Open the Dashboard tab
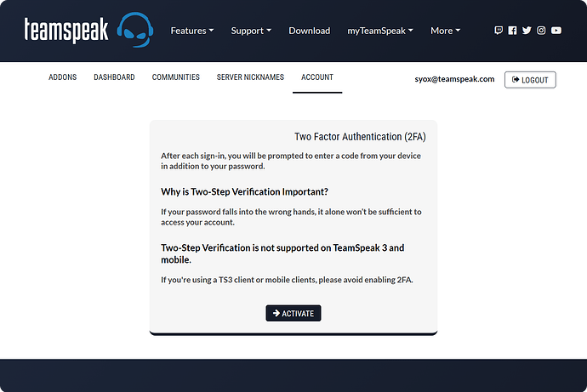This screenshot has height=392, width=587. point(114,77)
